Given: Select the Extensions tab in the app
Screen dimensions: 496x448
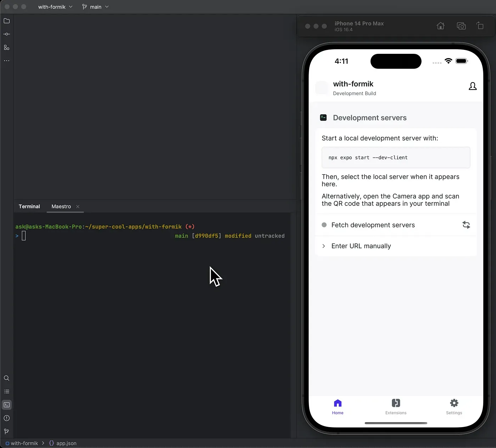Looking at the screenshot, I should [x=396, y=407].
